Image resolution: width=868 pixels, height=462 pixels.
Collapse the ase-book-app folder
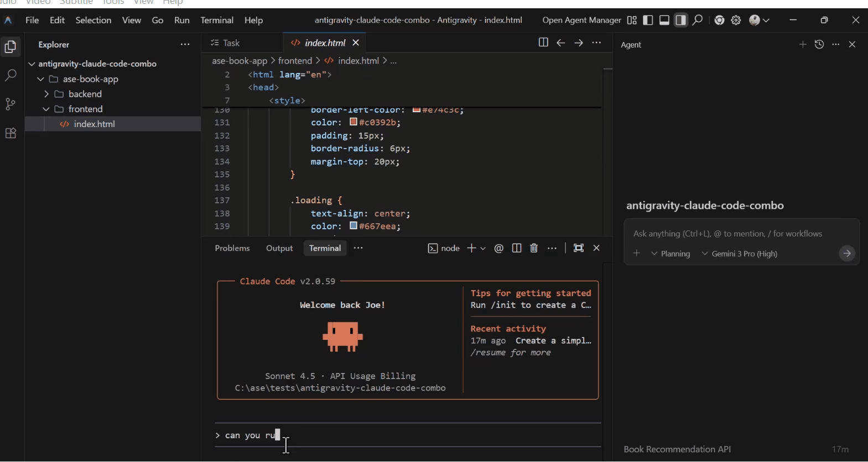point(40,80)
